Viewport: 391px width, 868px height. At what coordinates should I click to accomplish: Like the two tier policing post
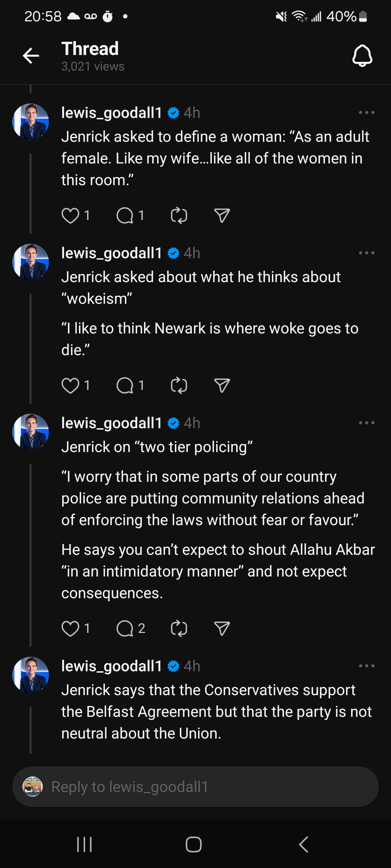point(71,628)
